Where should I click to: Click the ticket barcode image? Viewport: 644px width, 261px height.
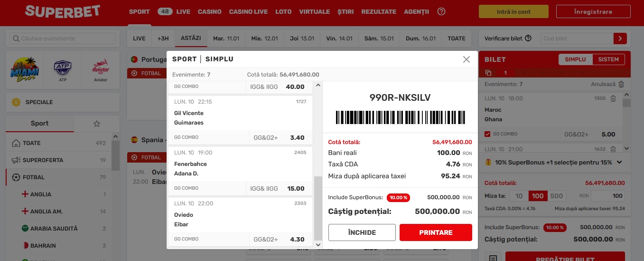point(401,117)
